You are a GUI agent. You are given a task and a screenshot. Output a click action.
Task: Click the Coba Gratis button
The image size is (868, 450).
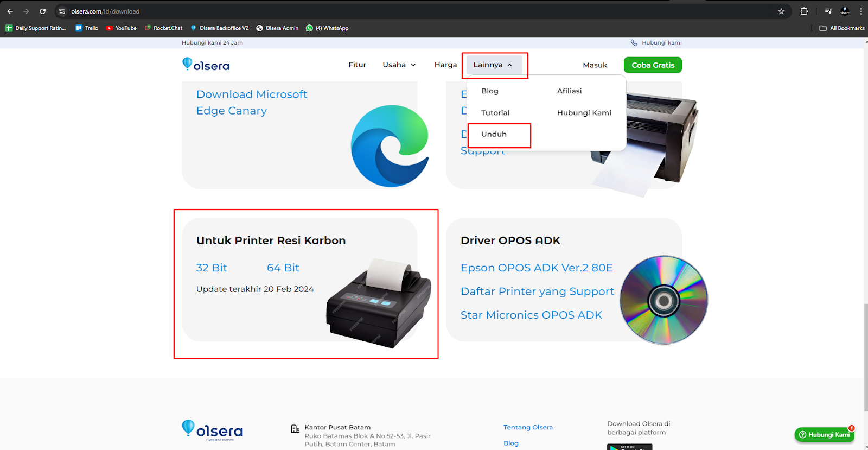tap(653, 65)
